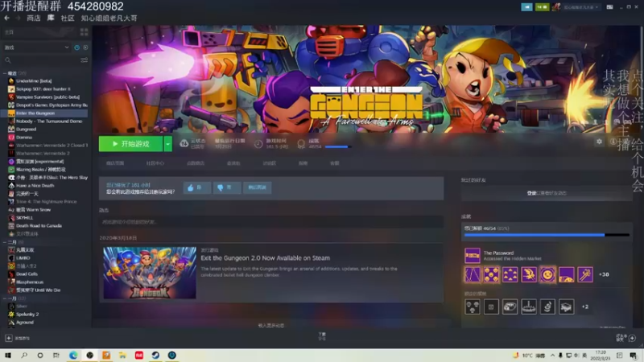Click the profile avatar in title bar

tap(556, 7)
